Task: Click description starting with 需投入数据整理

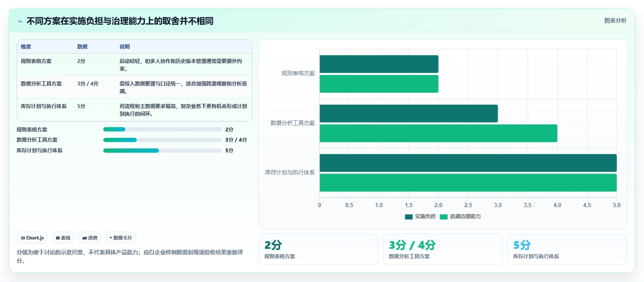Action: point(183,87)
